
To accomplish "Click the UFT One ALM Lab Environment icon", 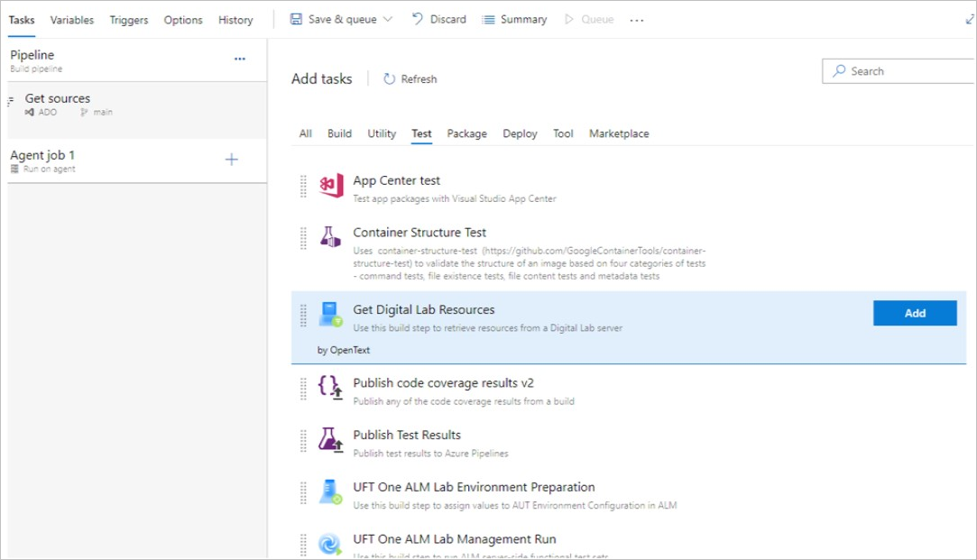I will pyautogui.click(x=330, y=492).
